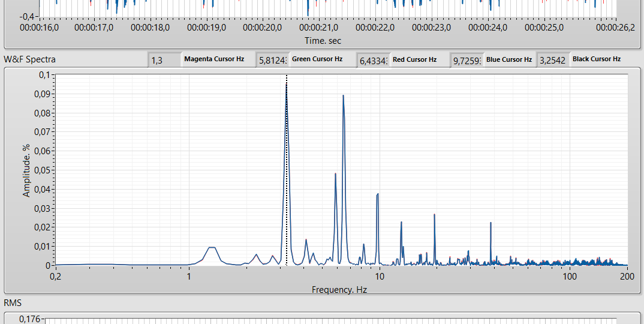Click the 00:00:18,0 time axis value
This screenshot has height=324, width=644.
click(x=151, y=28)
